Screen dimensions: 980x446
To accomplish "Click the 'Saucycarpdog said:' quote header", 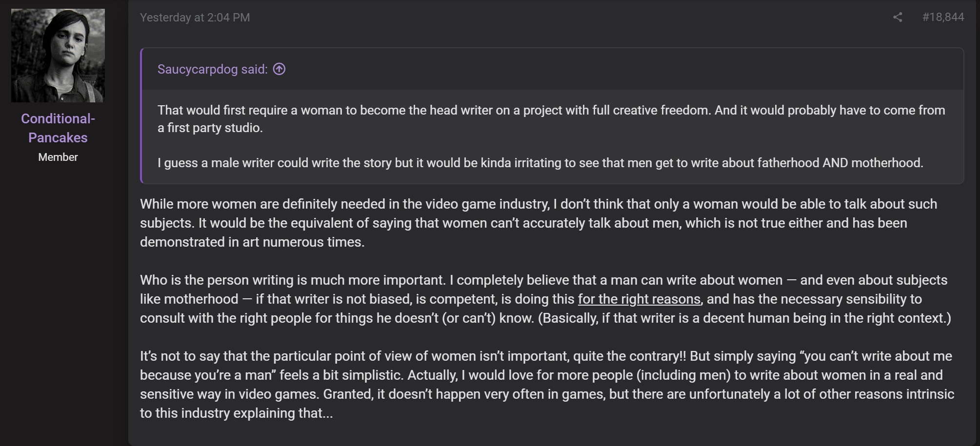I will click(x=213, y=69).
